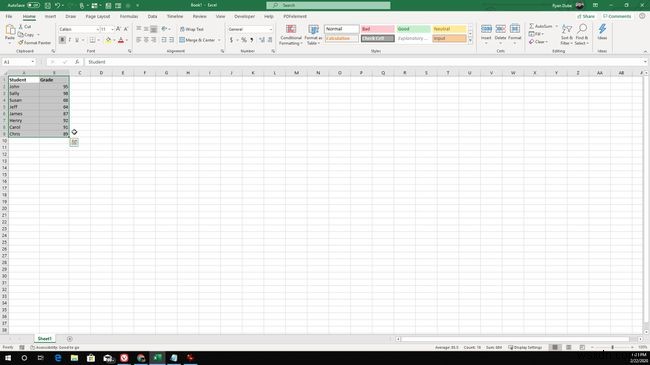Apply the Good cell style
The width and height of the screenshot is (650, 365).
413,29
